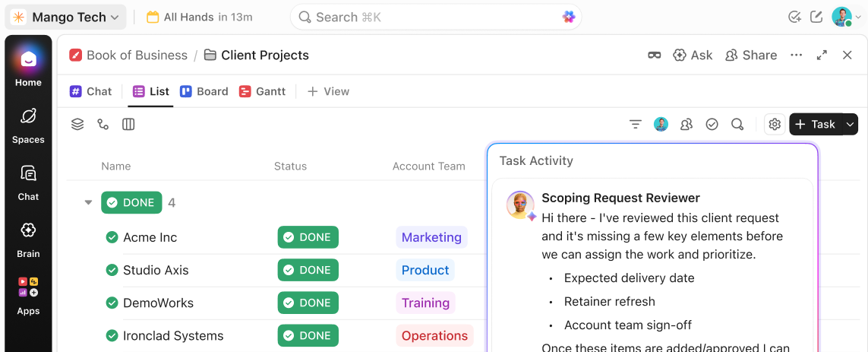Sort by the Account Team column header
The width and height of the screenshot is (868, 352).
(x=429, y=166)
